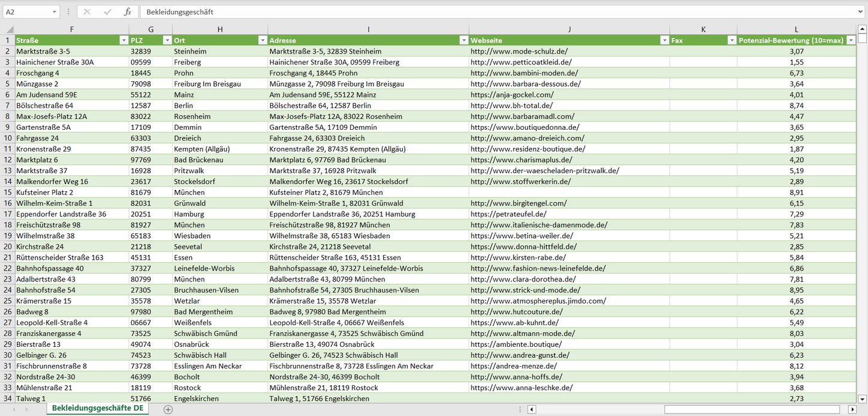Click horizontal scrollbar left arrow
This screenshot has height=416, width=868.
[x=532, y=409]
